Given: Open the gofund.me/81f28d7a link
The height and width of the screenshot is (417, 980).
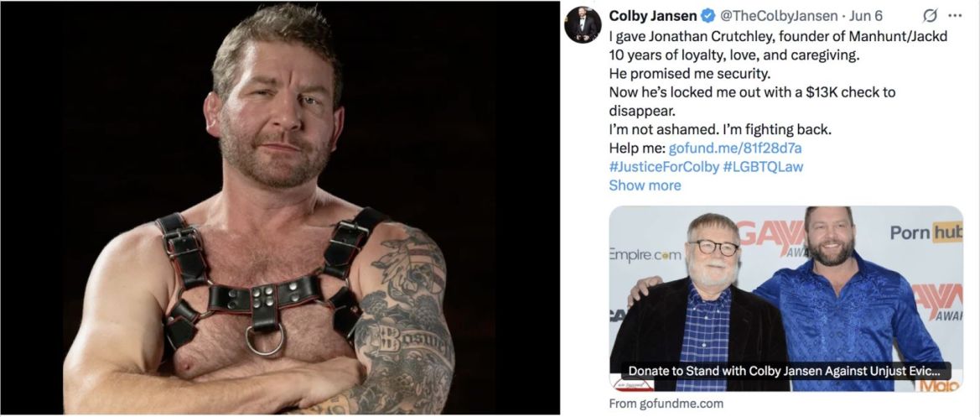Looking at the screenshot, I should pyautogui.click(x=735, y=149).
